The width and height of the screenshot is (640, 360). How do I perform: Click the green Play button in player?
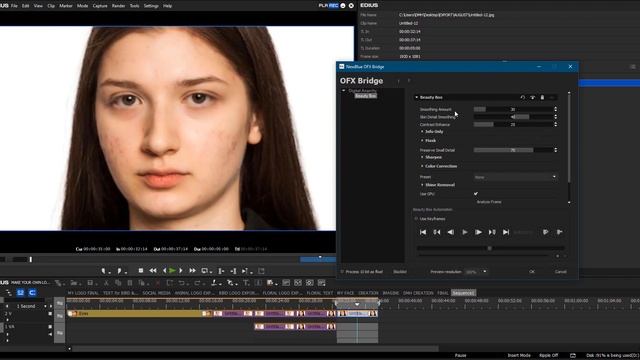pos(172,270)
